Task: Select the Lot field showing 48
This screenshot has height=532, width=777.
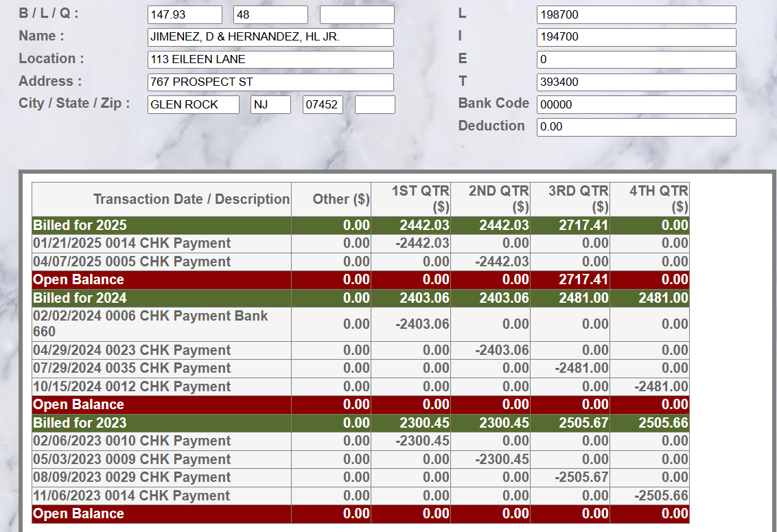Action: [x=270, y=15]
